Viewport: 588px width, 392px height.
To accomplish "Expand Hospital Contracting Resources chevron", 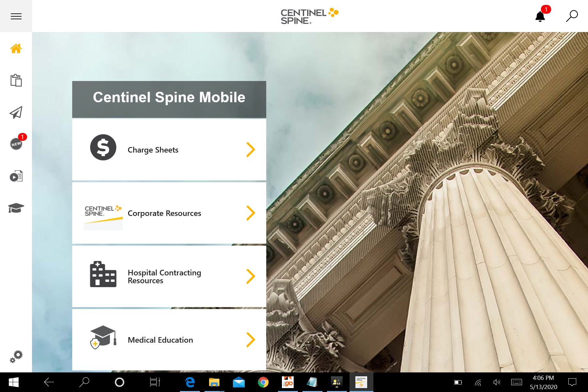I will pos(251,276).
